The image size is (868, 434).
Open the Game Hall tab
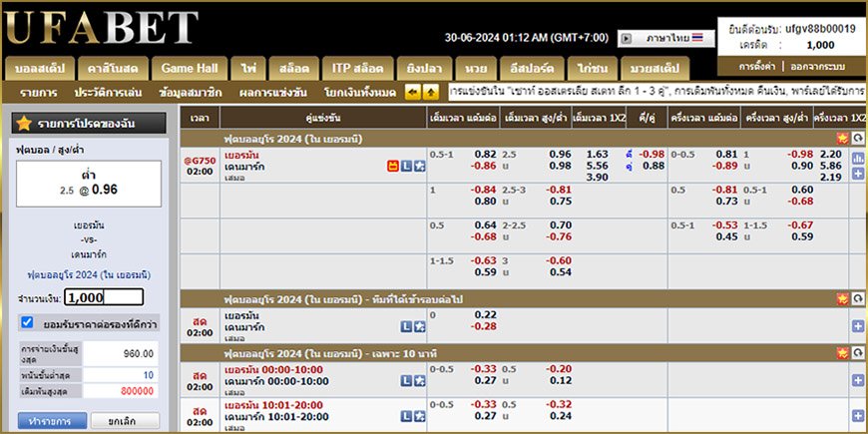pos(190,68)
